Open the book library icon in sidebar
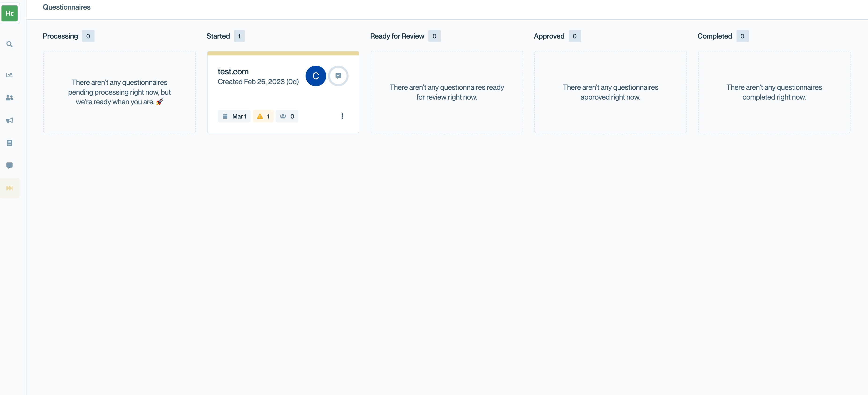868x395 pixels. point(9,143)
